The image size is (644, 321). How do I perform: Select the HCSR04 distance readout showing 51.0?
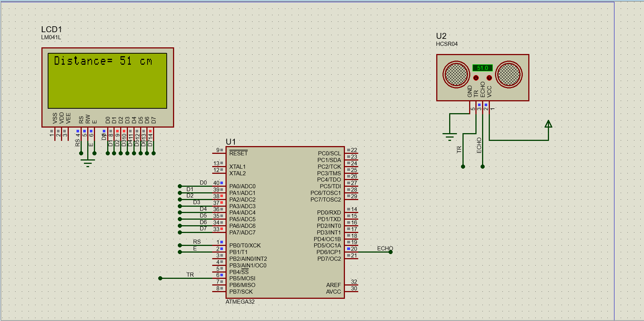coord(482,68)
